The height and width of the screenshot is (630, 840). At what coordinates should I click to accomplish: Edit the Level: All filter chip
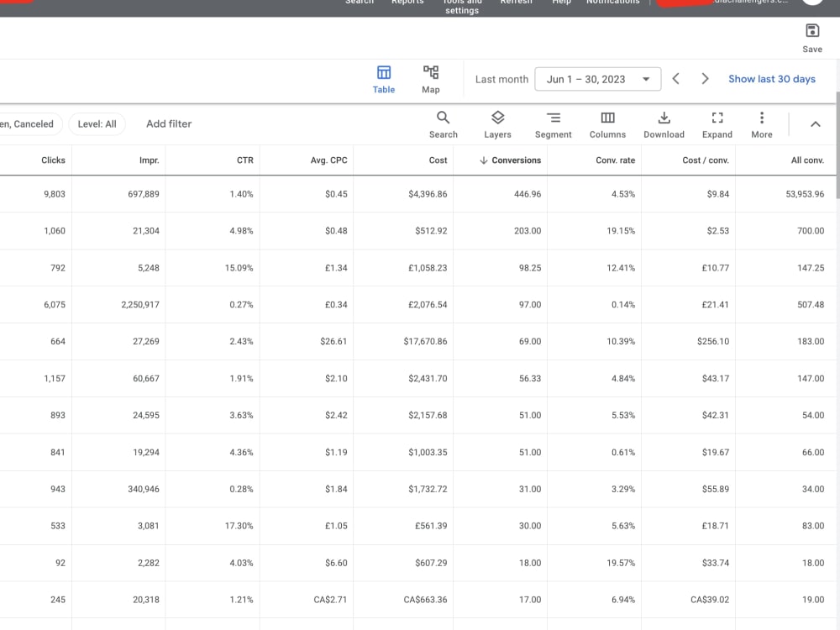97,123
